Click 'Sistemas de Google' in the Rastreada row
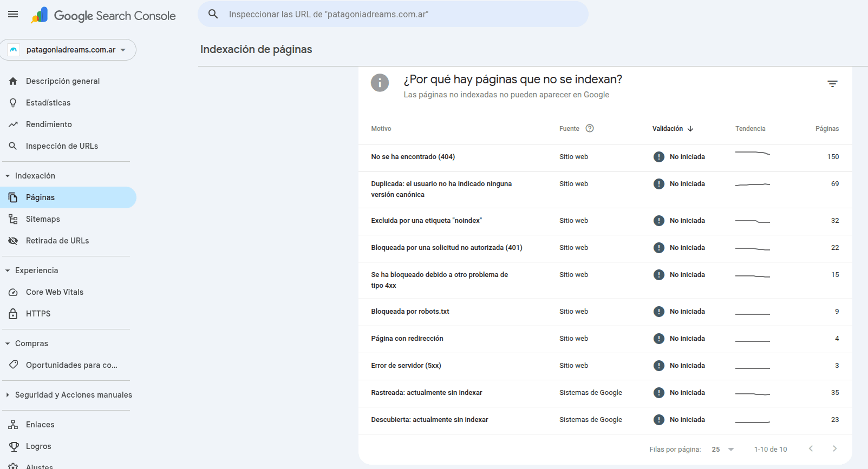The image size is (868, 469). 591,393
